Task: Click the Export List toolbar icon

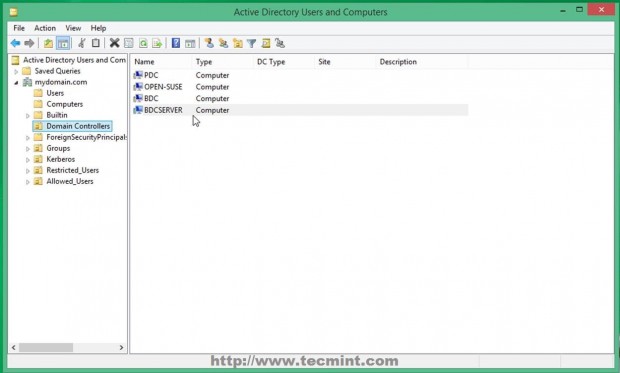Action: click(x=157, y=43)
